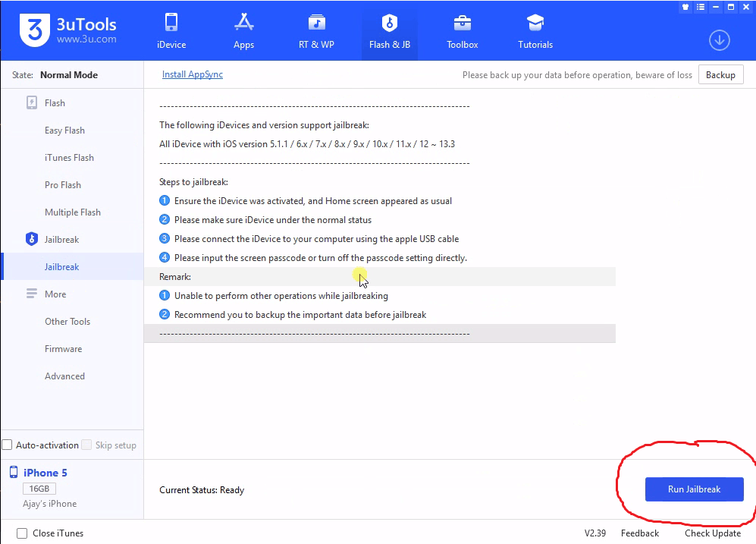756x544 pixels.
Task: Select the highlighted Jailbreak sub-item
Action: 74,267
